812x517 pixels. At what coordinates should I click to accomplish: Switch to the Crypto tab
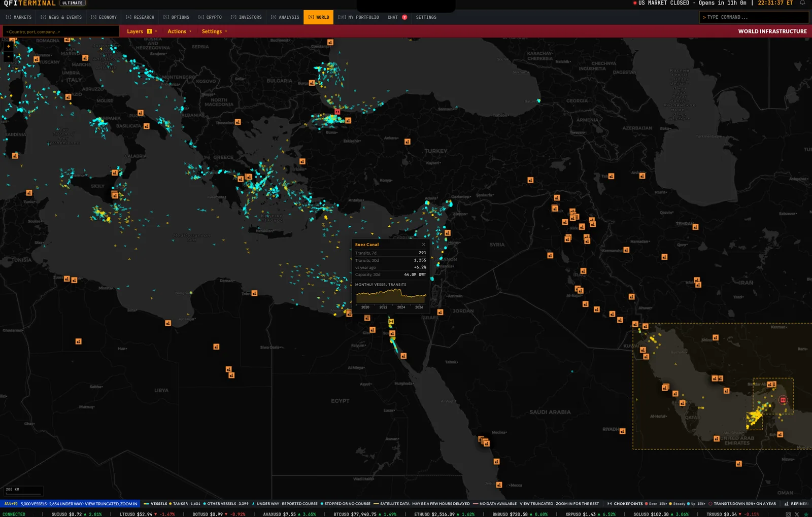(210, 17)
